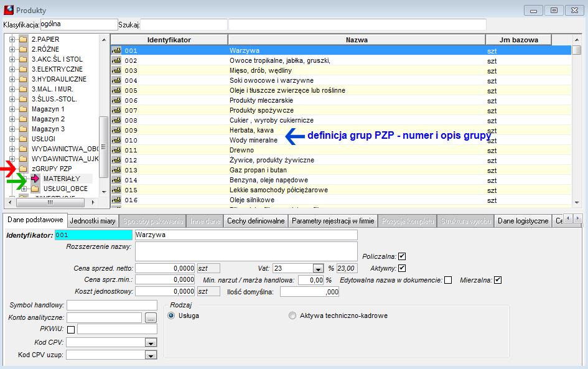Switch to the Jednostki miary tab
The height and width of the screenshot is (369, 588).
pos(93,221)
